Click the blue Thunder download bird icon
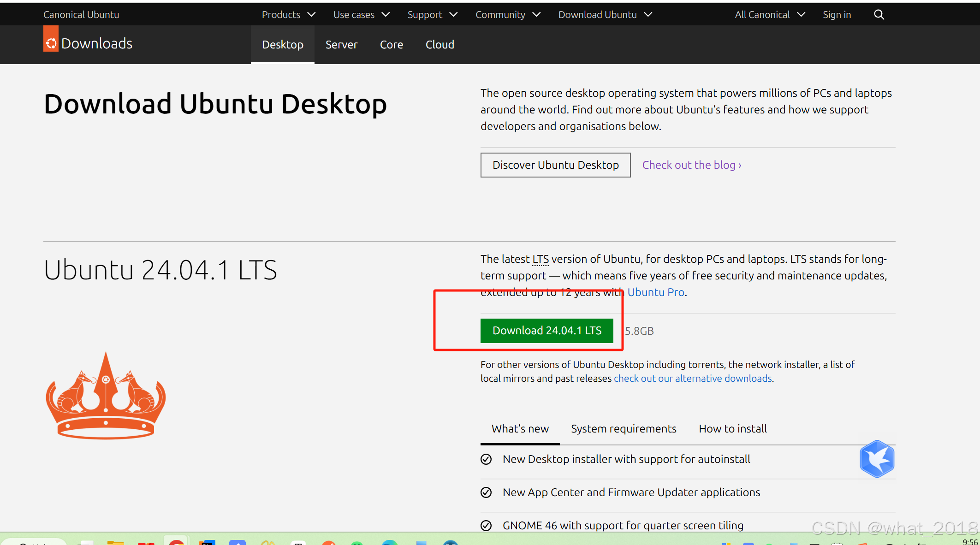The height and width of the screenshot is (545, 980). (877, 459)
